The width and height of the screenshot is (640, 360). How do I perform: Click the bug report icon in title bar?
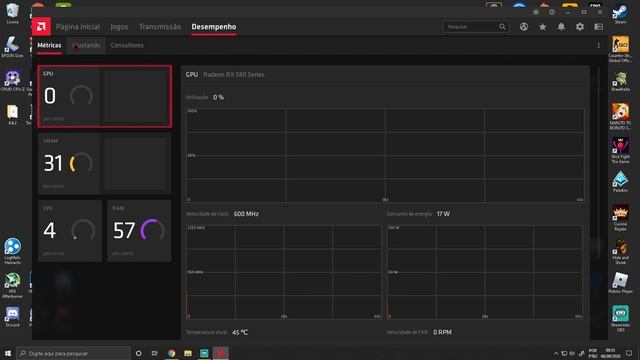[536, 12]
